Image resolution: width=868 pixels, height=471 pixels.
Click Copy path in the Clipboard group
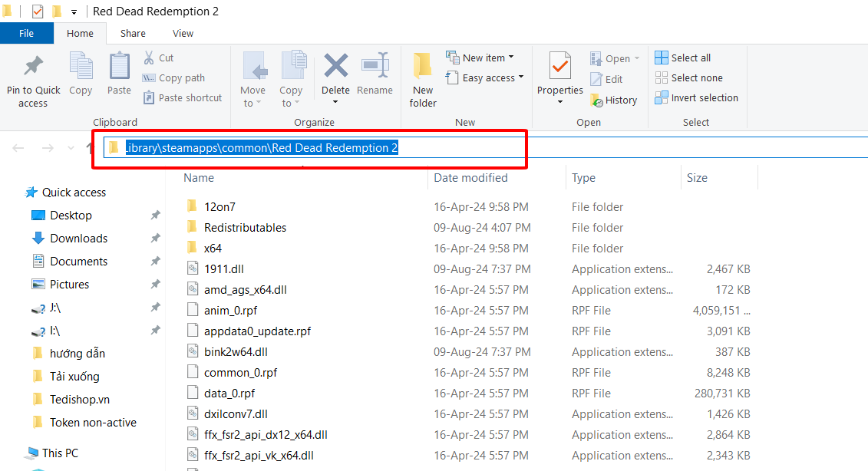(173, 77)
